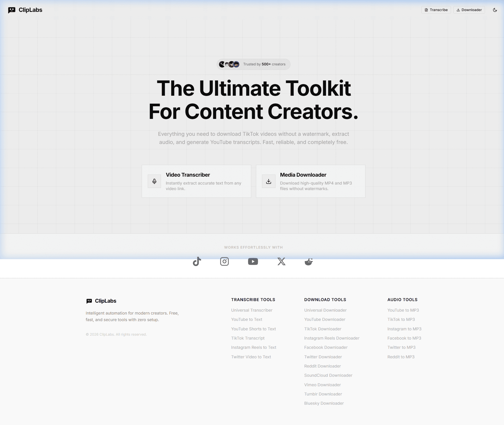Open Bluesky Downloader link
The height and width of the screenshot is (425, 504).
(x=324, y=403)
